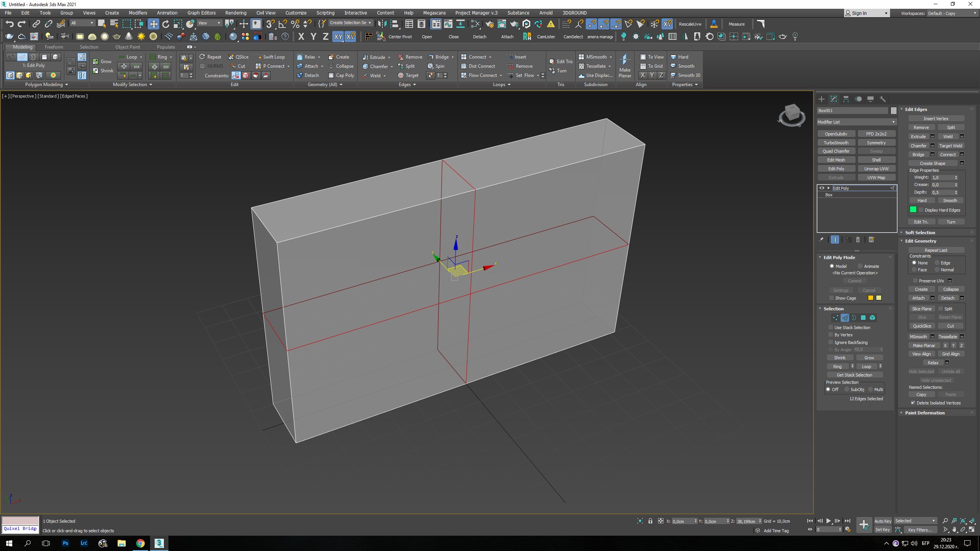Enable Show Cage checkbox
This screenshot has width=980, height=551.
click(x=831, y=298)
